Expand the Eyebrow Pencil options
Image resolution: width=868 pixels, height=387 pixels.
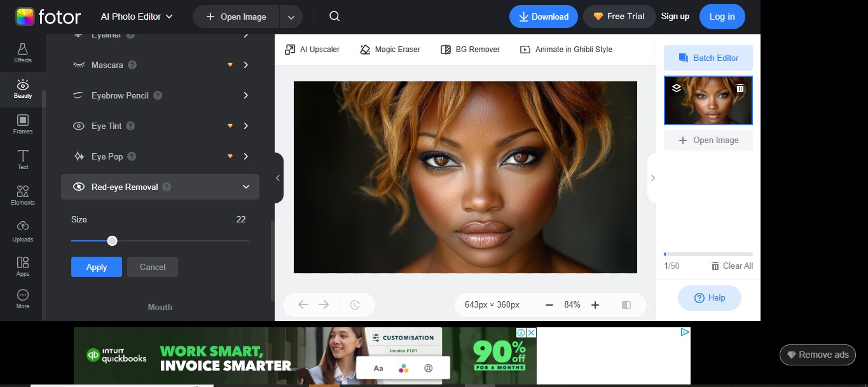pyautogui.click(x=159, y=95)
